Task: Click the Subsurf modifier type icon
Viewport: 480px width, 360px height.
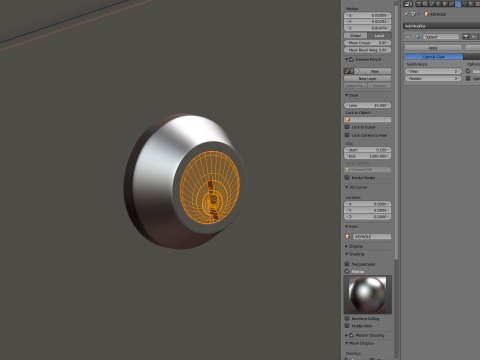Action: (x=418, y=37)
